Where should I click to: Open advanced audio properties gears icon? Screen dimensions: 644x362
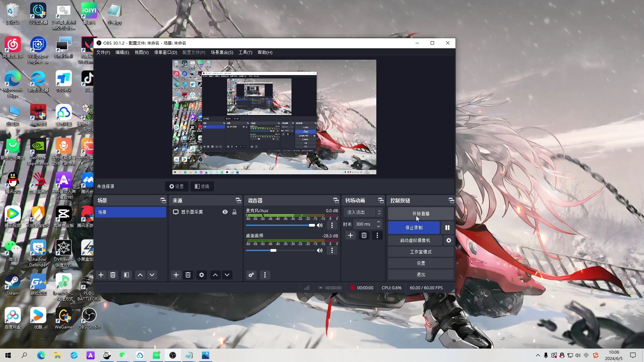251,275
